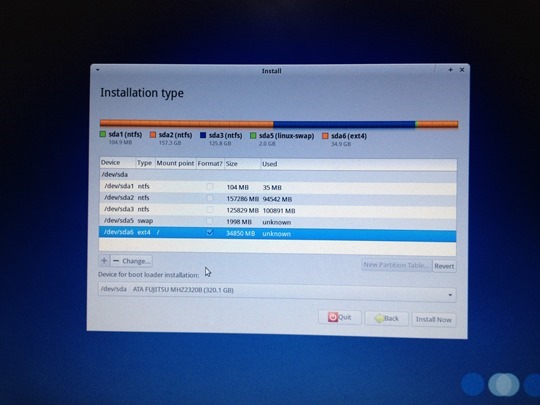Sort by the Used column header
This screenshot has height=405, width=540.
pyautogui.click(x=359, y=164)
